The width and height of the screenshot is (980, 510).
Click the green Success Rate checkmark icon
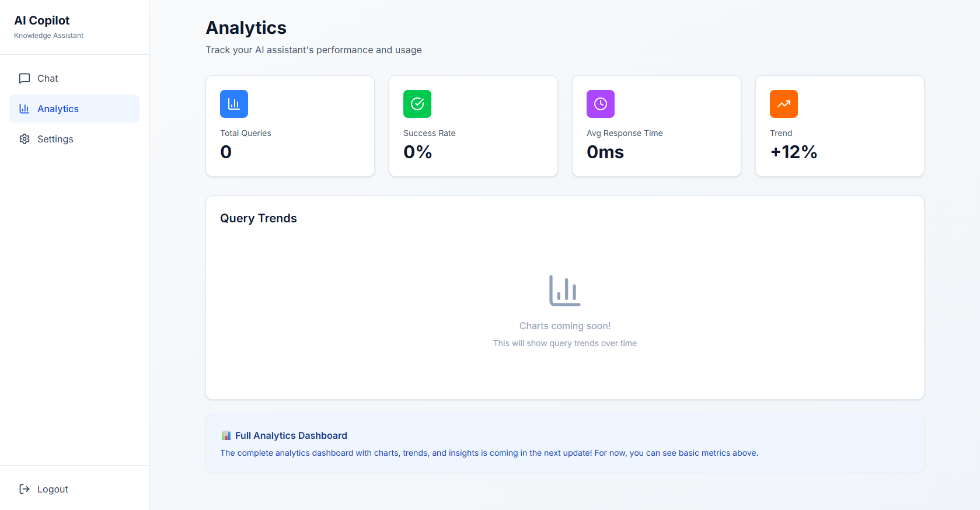(417, 104)
